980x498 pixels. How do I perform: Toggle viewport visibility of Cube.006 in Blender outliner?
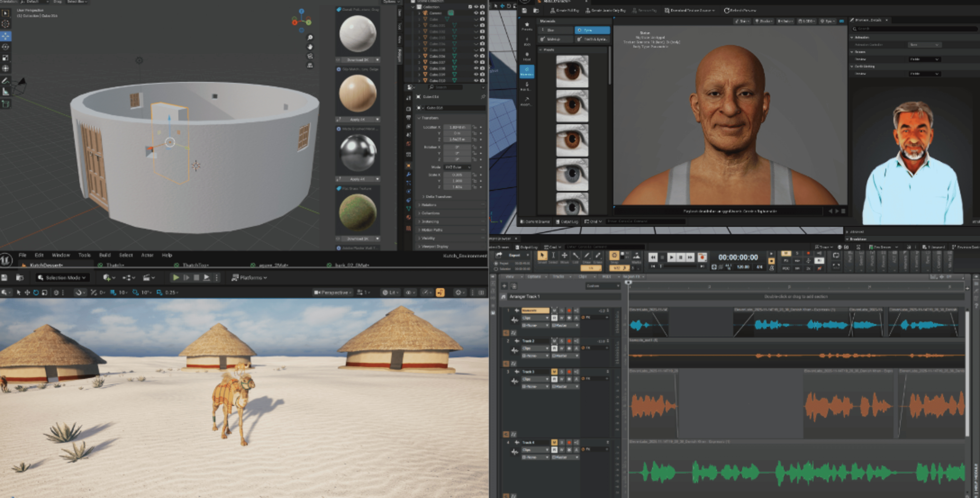[x=476, y=56]
